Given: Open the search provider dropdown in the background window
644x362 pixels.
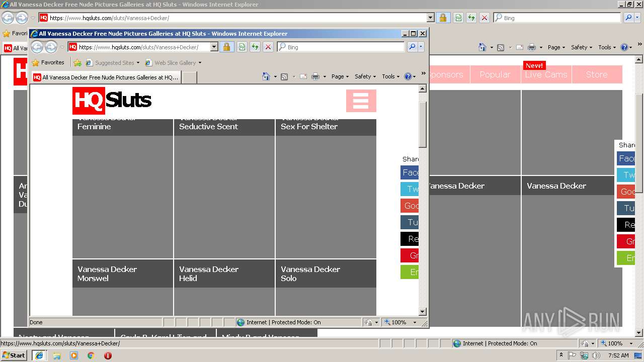Looking at the screenshot, I should (x=637, y=18).
